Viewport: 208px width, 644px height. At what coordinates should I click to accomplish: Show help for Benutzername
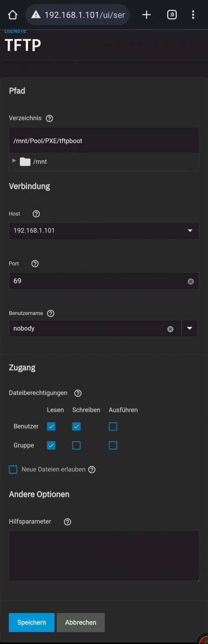point(51,313)
